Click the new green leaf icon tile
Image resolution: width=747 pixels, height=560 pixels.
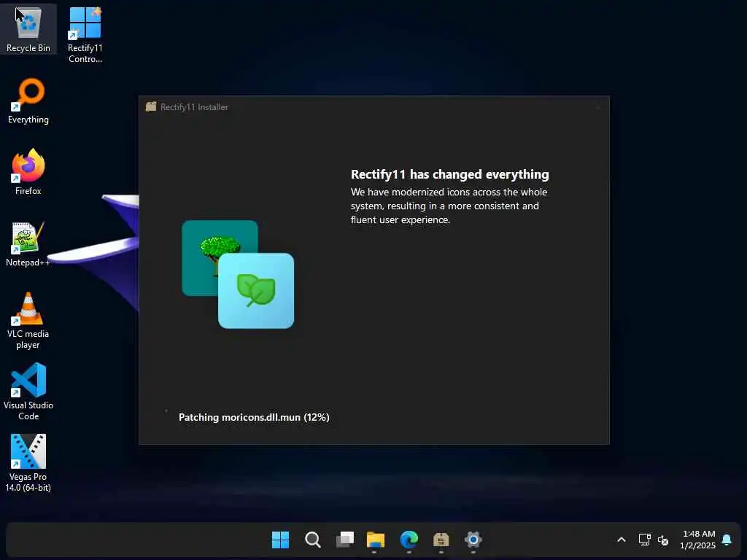coord(256,291)
